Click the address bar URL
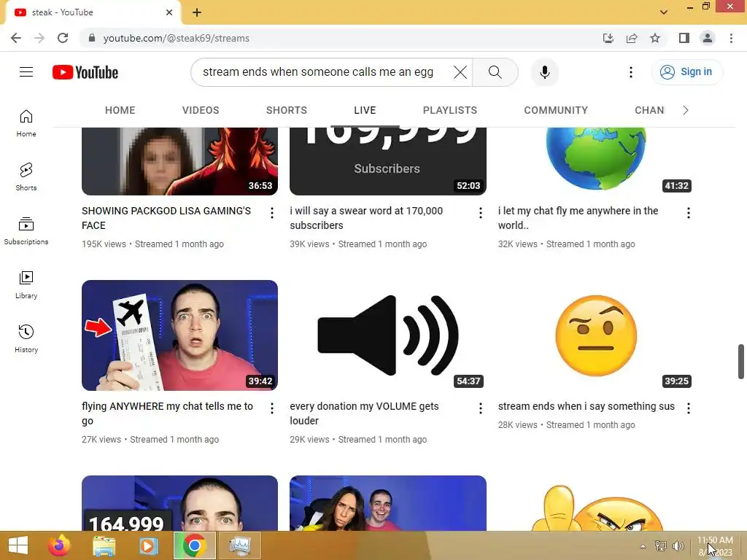The width and height of the screenshot is (747, 560). tap(177, 38)
